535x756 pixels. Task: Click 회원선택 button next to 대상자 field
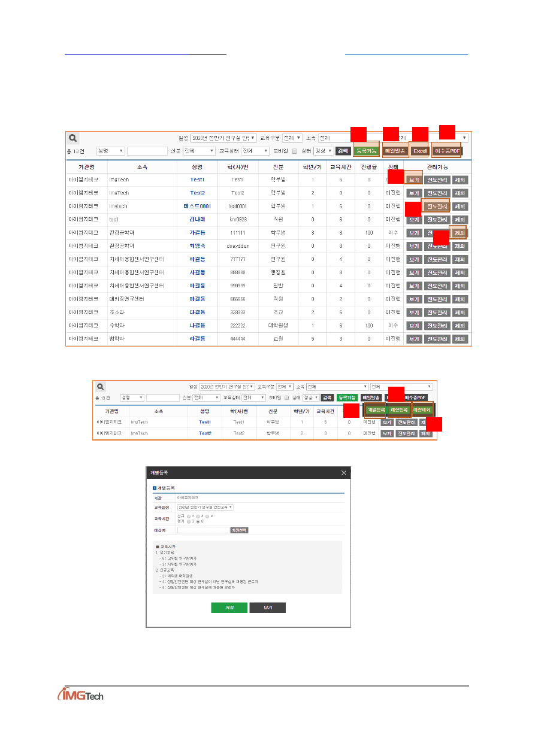(x=239, y=530)
